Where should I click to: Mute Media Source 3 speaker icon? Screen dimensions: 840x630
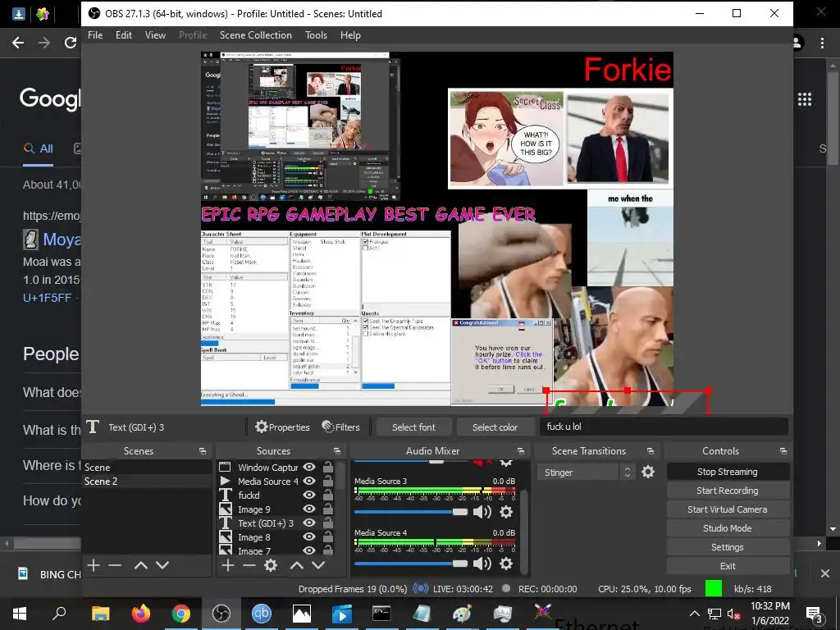click(482, 512)
